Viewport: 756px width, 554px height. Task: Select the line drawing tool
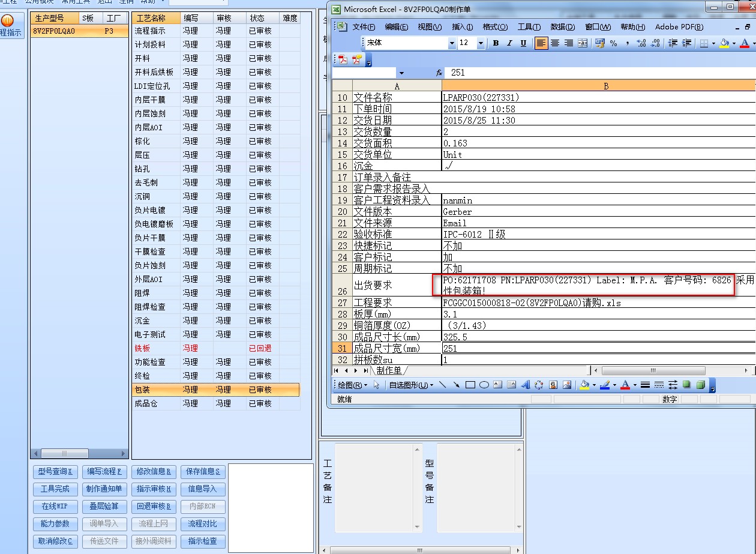(x=443, y=385)
